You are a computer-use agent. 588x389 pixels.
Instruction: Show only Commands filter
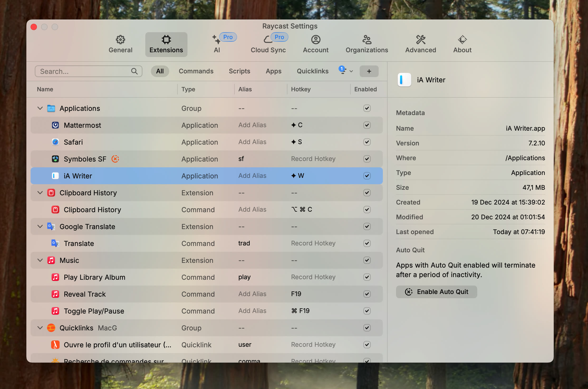[x=196, y=71]
